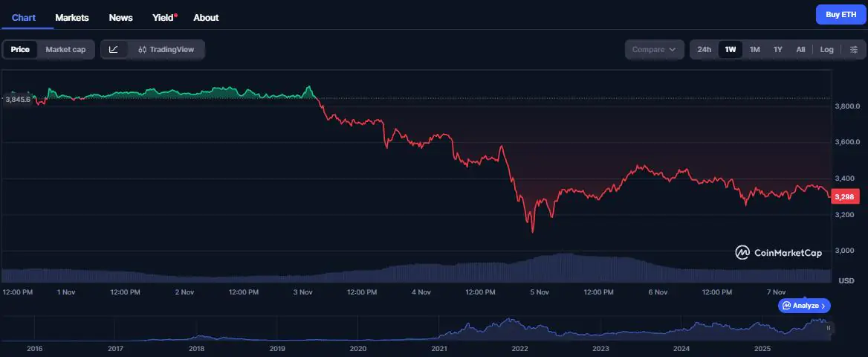
Task: Switch to the Chart tab
Action: 24,17
